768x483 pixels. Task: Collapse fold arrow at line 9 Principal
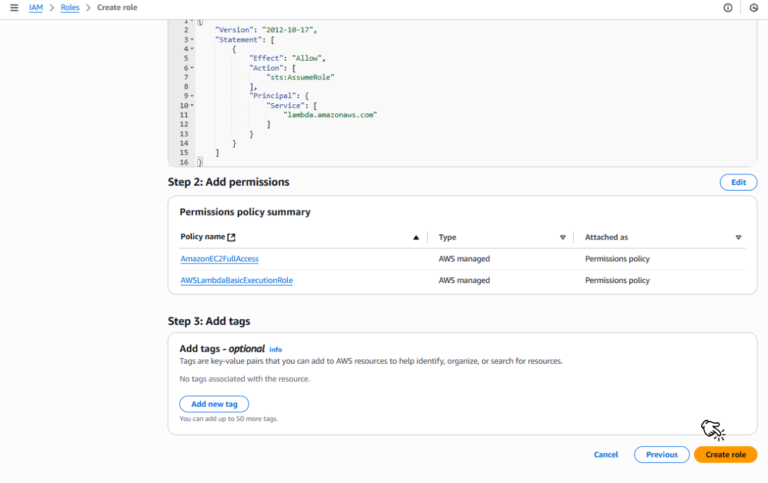(191, 96)
